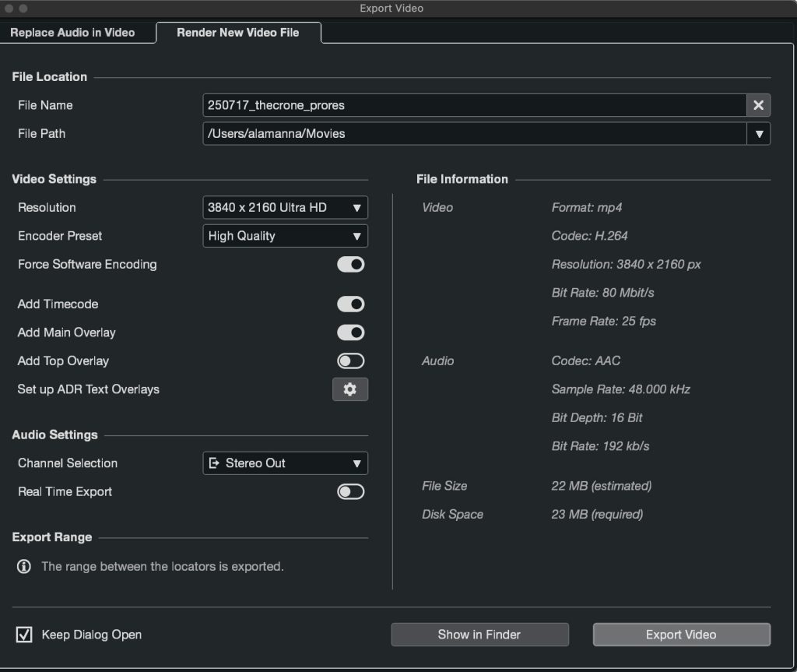Expand File Path dropdown arrow
Viewport: 797px width, 672px height.
(x=759, y=134)
